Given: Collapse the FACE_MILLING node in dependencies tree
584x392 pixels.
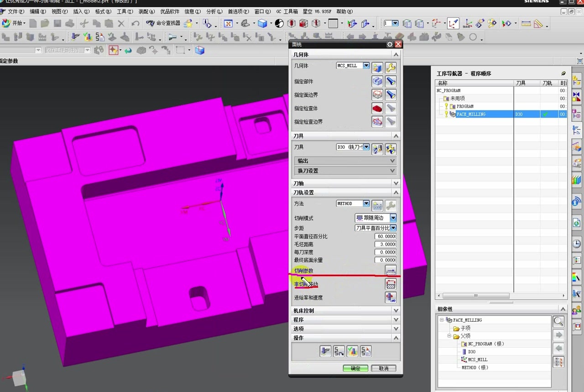Looking at the screenshot, I should [442, 320].
